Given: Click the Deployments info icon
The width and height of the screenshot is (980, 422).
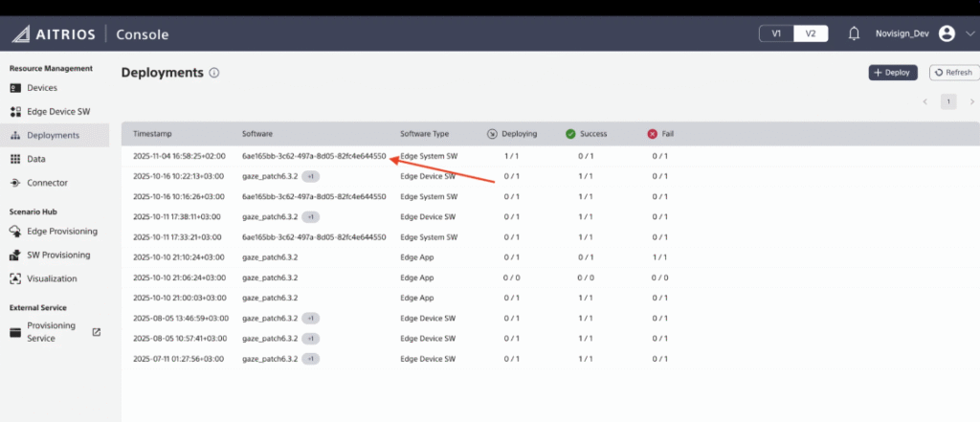Looking at the screenshot, I should pyautogui.click(x=214, y=73).
